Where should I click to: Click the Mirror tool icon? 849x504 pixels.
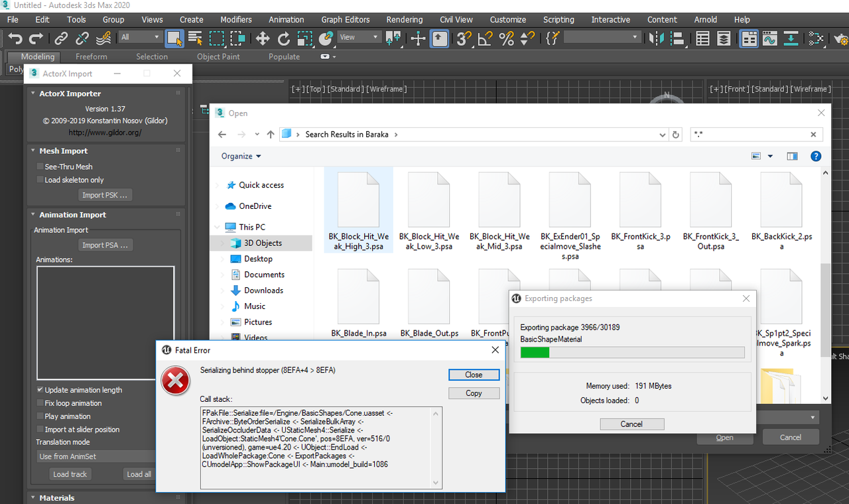pyautogui.click(x=657, y=38)
